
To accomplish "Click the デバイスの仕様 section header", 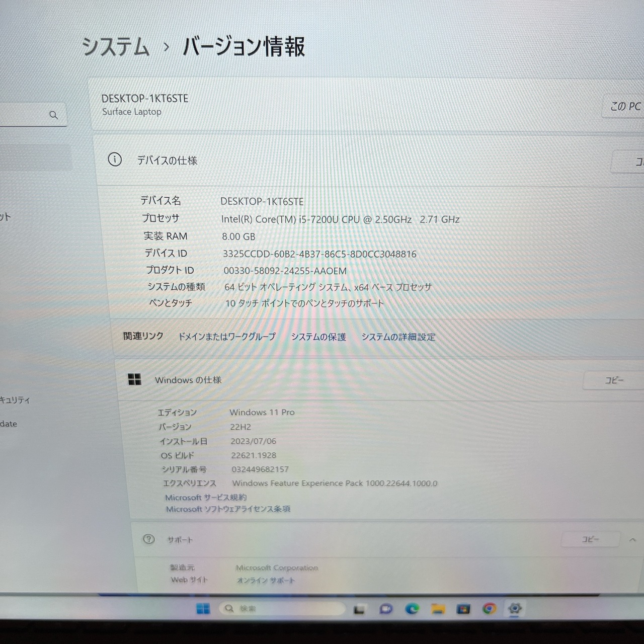I will pyautogui.click(x=167, y=160).
